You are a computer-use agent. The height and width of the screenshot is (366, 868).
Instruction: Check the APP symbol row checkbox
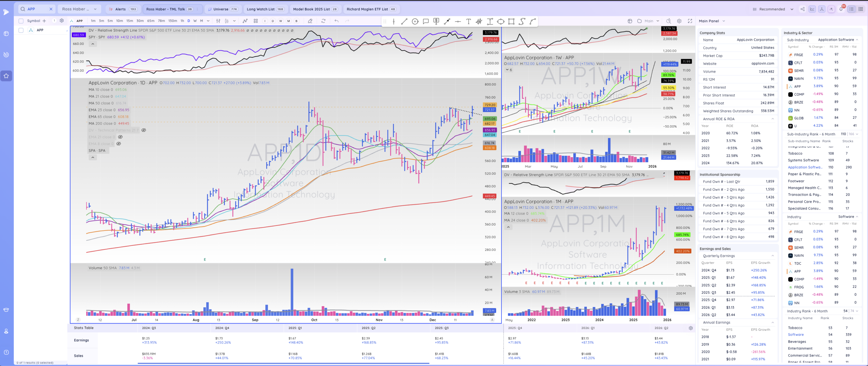pos(21,30)
